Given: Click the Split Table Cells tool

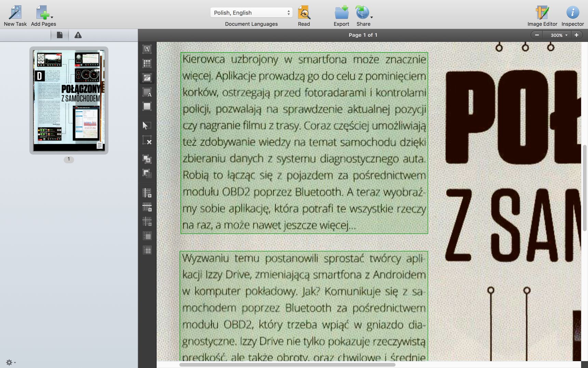Looking at the screenshot, I should pyautogui.click(x=147, y=250).
